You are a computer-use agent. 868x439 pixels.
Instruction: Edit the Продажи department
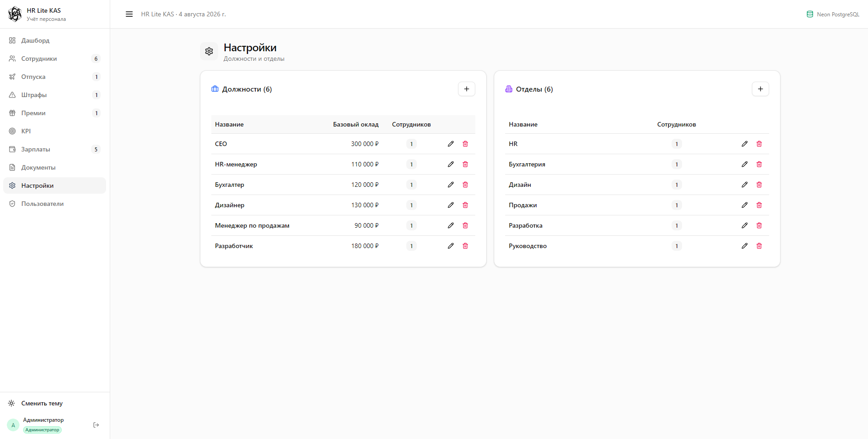tap(745, 205)
